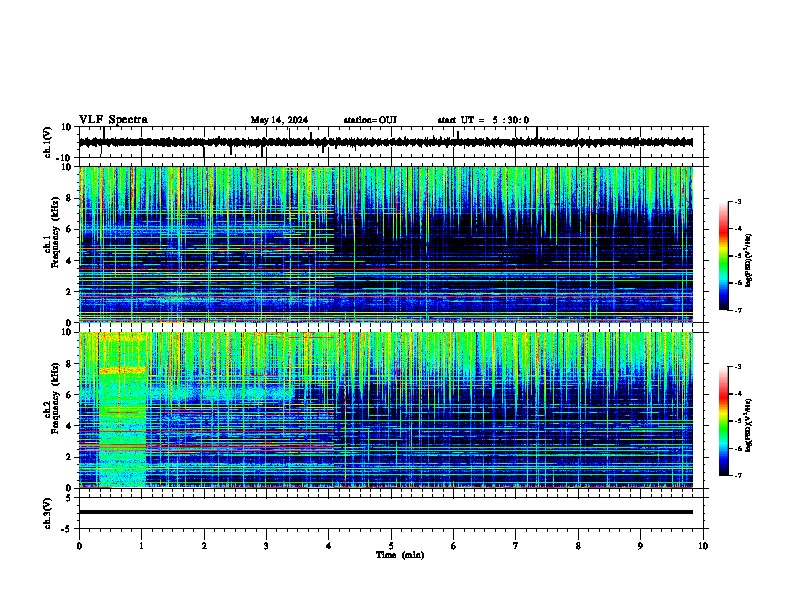The width and height of the screenshot is (792, 612).
Task: Click the date "May 14, 2024"
Action: coord(279,120)
